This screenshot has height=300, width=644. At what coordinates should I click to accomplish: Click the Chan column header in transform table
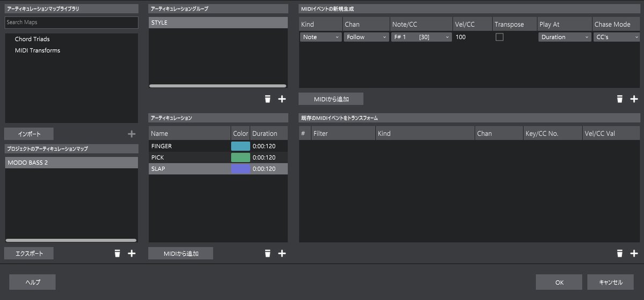click(x=499, y=133)
